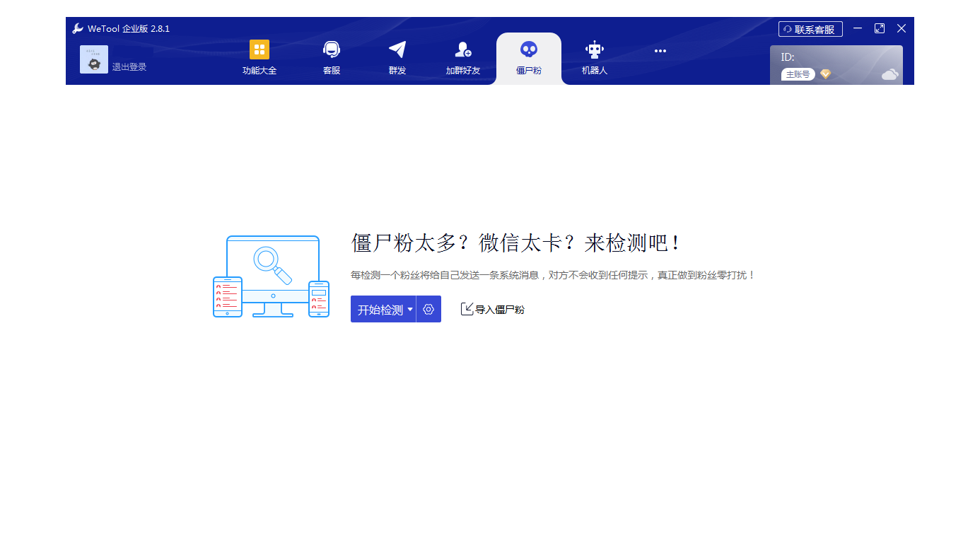
Task: Open the 客服 headset tab
Action: coord(332,58)
